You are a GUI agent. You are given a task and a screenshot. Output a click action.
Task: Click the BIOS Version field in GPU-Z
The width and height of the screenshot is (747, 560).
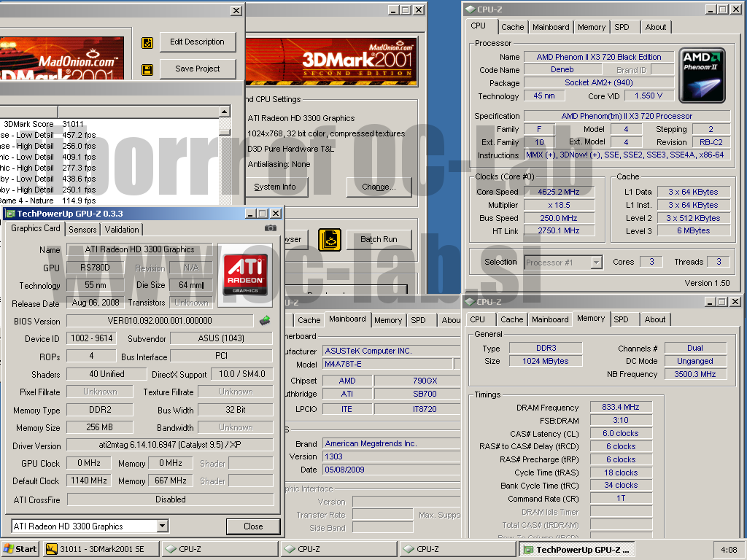pos(160,321)
